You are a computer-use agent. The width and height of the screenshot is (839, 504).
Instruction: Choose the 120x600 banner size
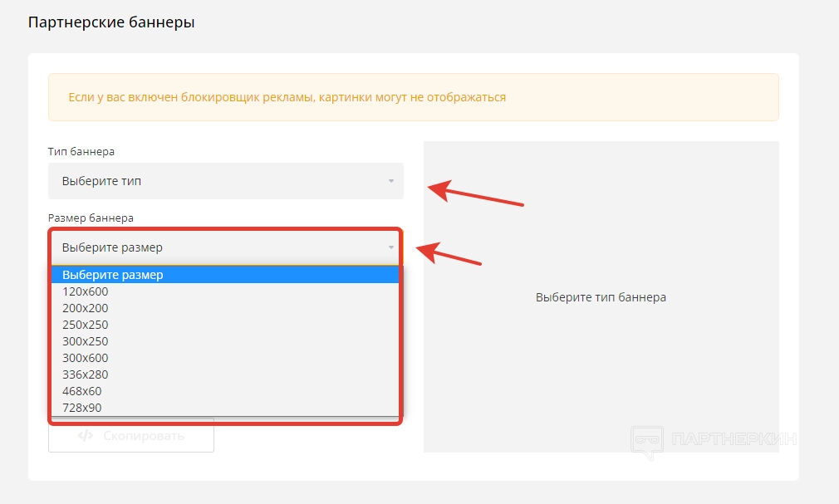click(86, 291)
